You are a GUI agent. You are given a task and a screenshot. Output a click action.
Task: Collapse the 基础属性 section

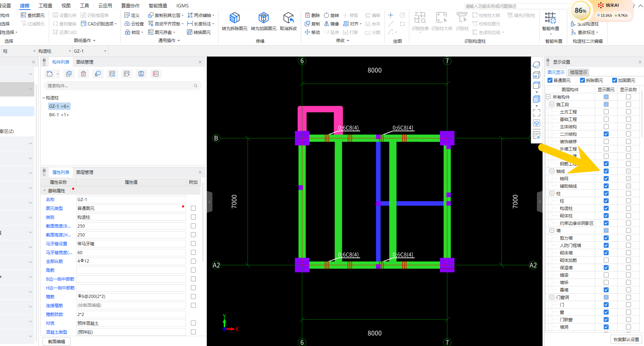pos(45,190)
